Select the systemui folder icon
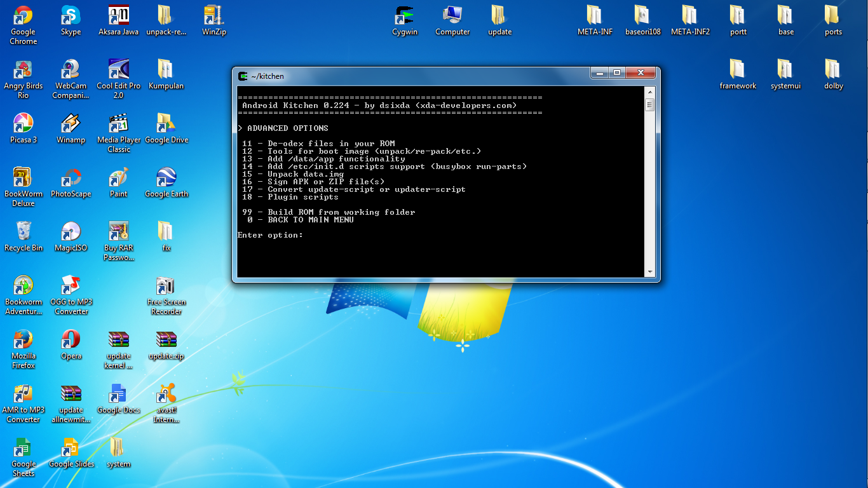This screenshot has height=488, width=868. (786, 74)
